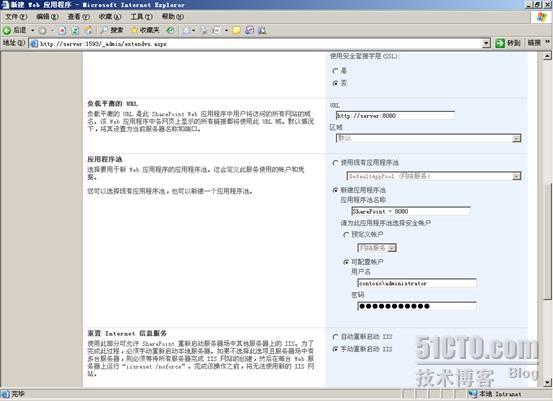Click the password (密码) field
553x401 pixels.
coord(417,306)
